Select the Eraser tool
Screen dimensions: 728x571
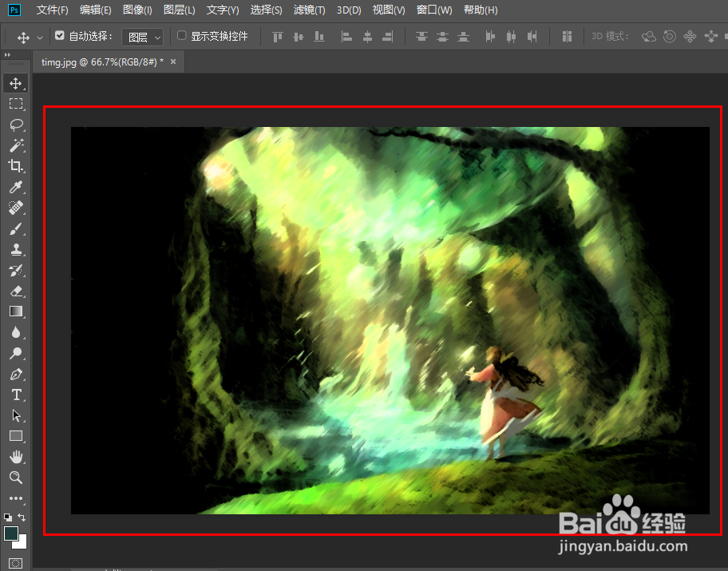(16, 291)
